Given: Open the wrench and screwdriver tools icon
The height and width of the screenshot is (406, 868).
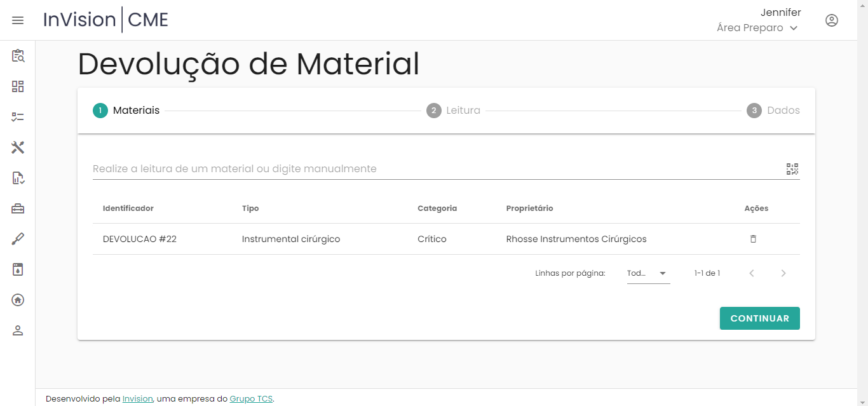Looking at the screenshot, I should point(18,147).
